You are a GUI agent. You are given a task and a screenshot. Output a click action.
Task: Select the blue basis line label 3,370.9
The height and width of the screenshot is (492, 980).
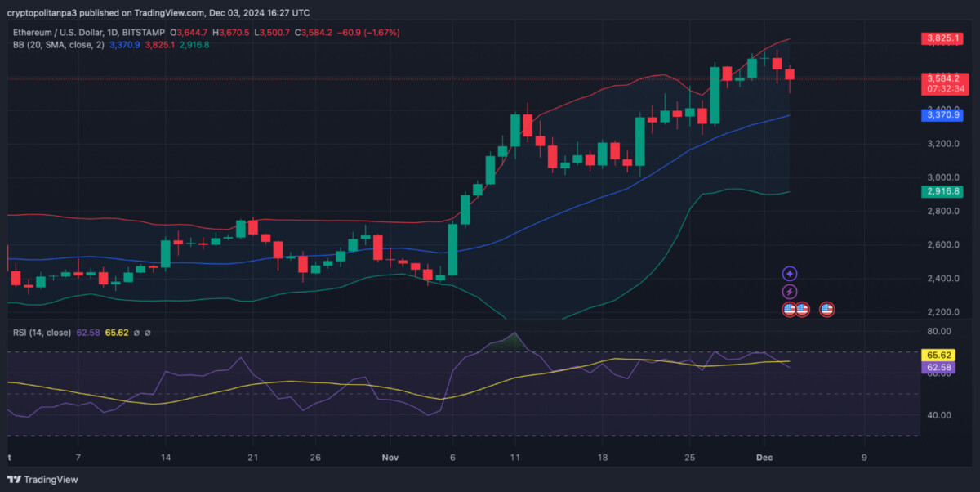pyautogui.click(x=942, y=115)
